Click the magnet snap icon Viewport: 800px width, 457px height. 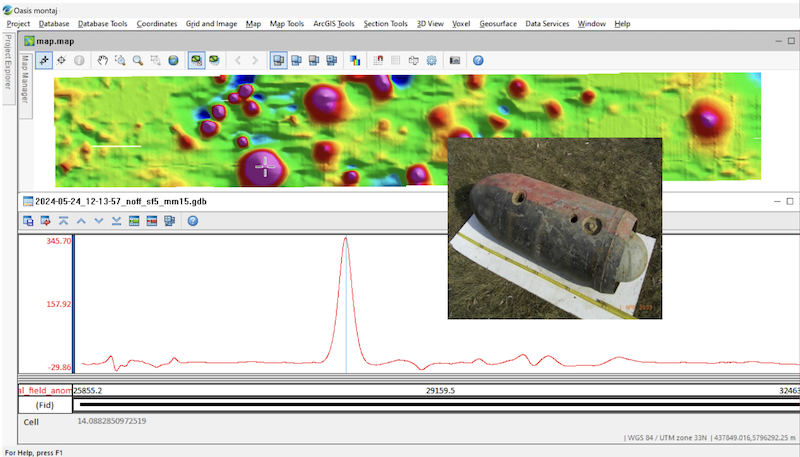(378, 60)
